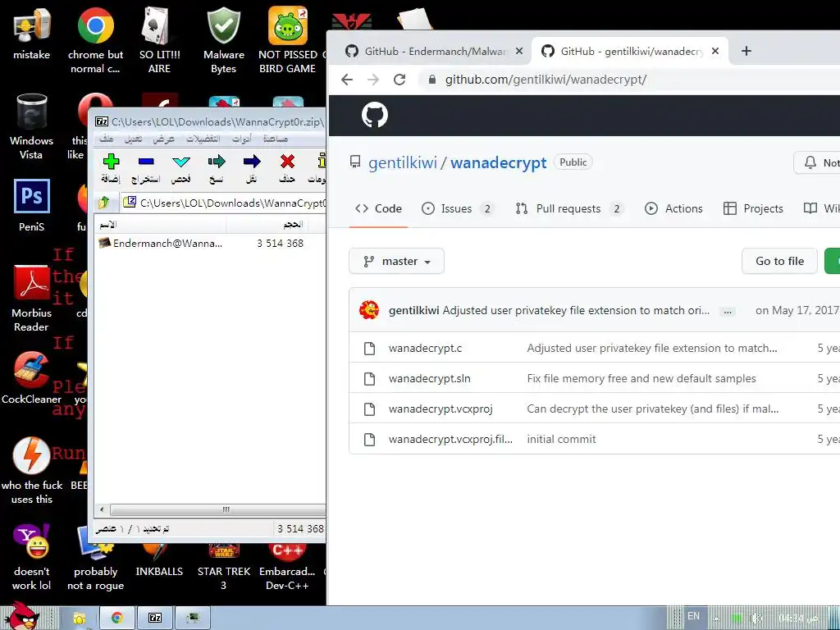
Task: Open the gentilkiwi owner link
Action: (403, 162)
